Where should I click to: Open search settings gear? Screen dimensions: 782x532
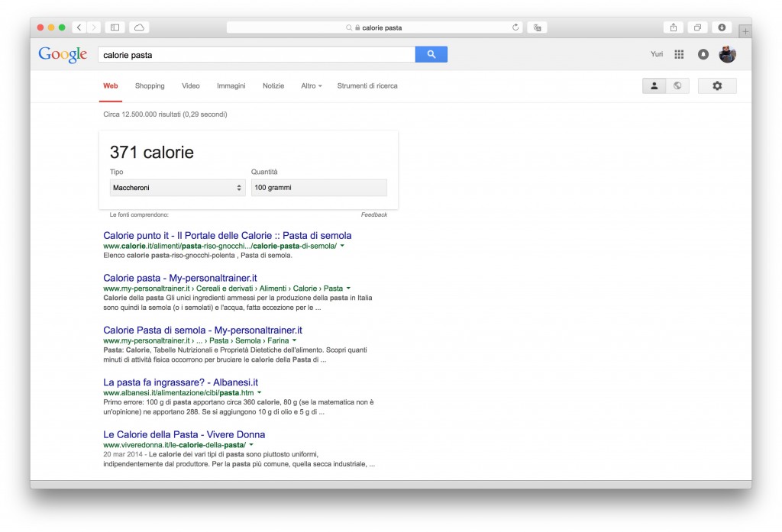point(716,85)
